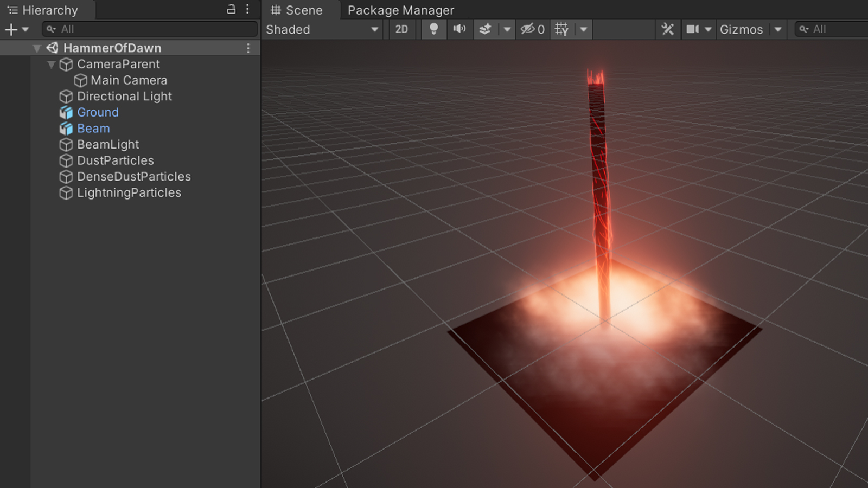Toggle the Hierarchy panel lock
868x488 pixels.
click(x=231, y=9)
